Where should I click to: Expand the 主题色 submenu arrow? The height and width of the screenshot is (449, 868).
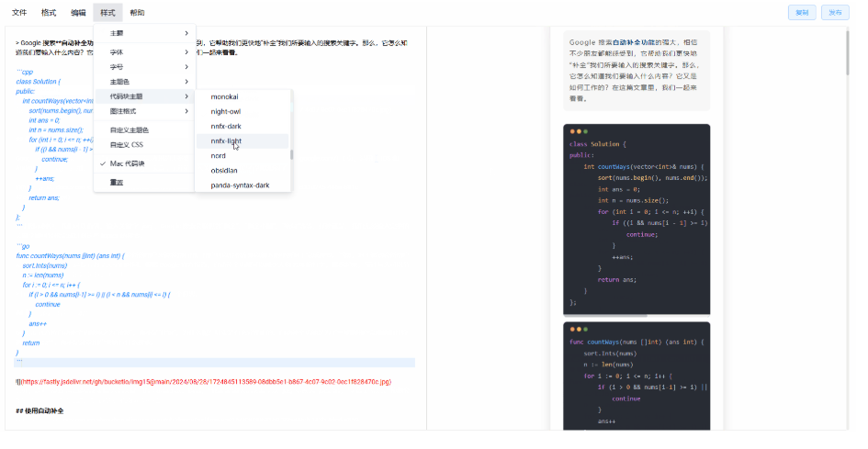tap(186, 82)
